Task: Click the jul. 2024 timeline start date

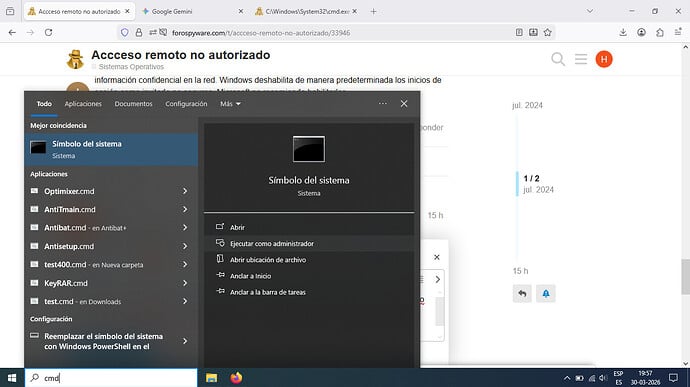Action: pyautogui.click(x=527, y=105)
